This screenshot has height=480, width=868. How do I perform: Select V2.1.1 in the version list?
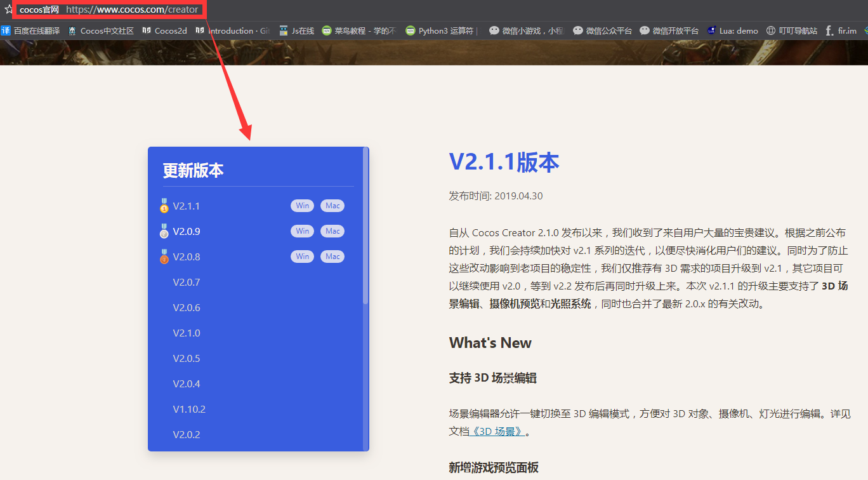(187, 206)
